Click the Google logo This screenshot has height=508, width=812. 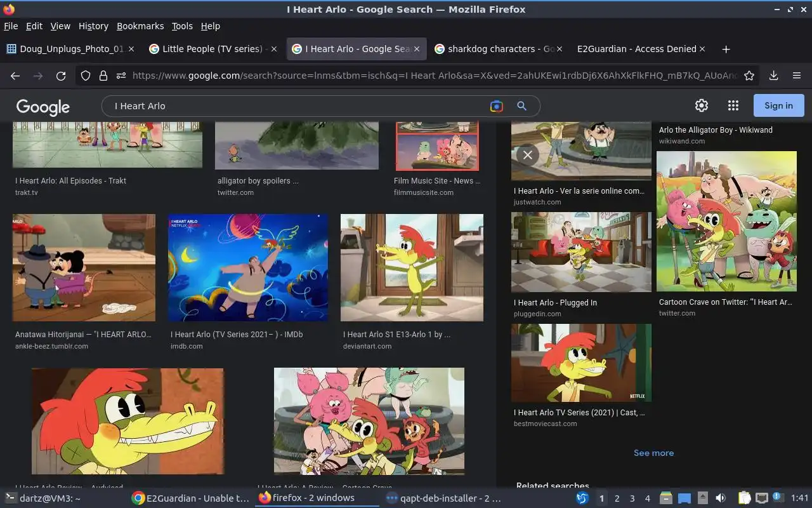[43, 107]
